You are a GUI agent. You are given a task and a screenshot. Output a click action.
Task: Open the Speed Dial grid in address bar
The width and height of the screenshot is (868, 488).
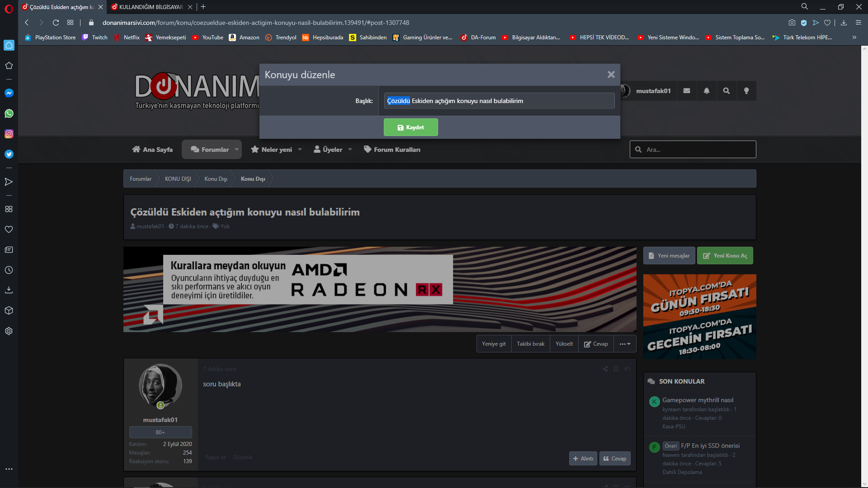pos(70,23)
